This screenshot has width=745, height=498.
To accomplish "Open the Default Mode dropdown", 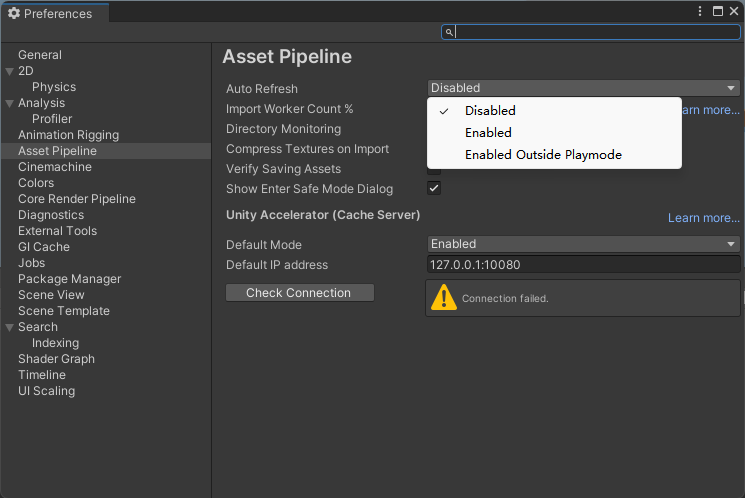I will 583,244.
